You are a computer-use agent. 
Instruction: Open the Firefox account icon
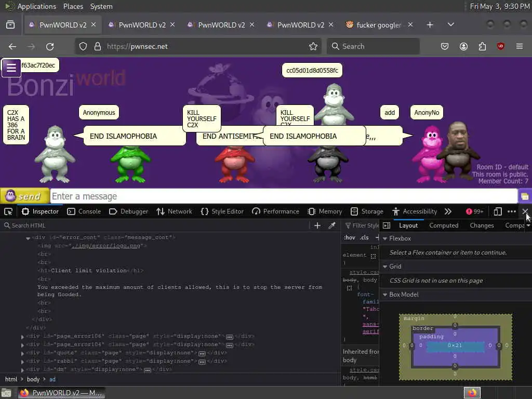click(463, 46)
